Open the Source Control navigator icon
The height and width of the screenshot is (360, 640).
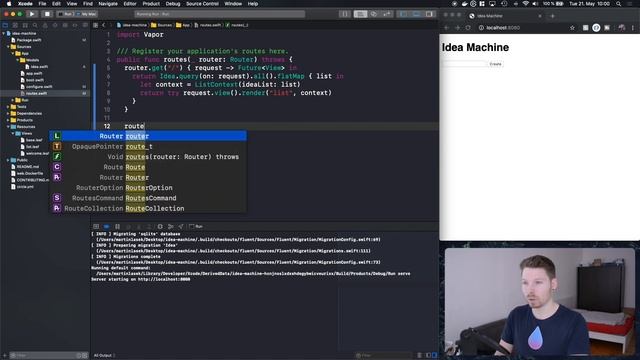click(x=15, y=25)
